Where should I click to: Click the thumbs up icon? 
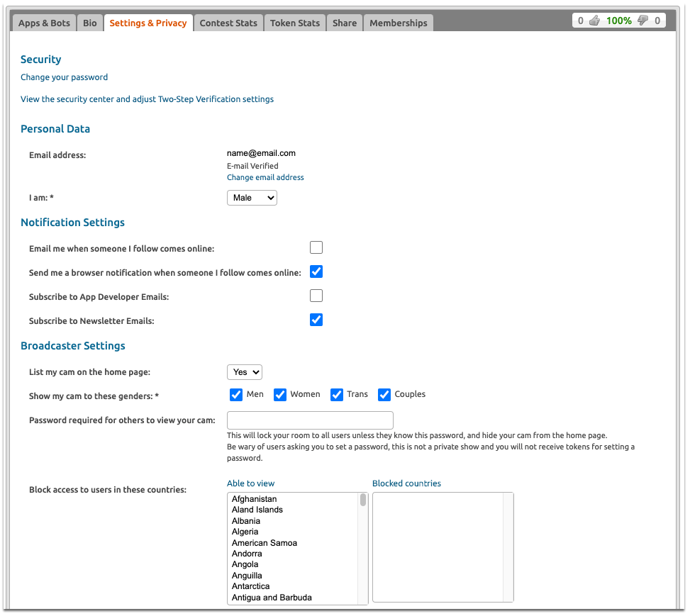594,21
